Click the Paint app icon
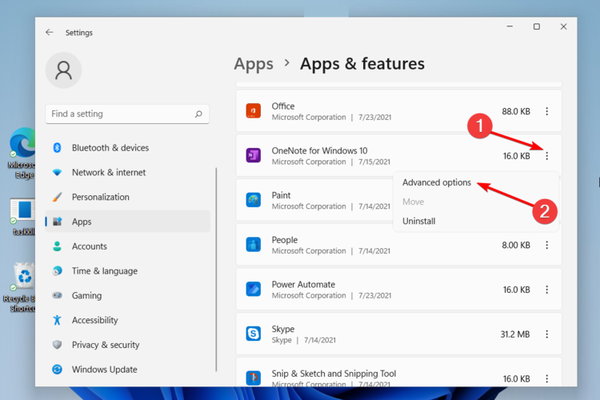 pos(254,199)
